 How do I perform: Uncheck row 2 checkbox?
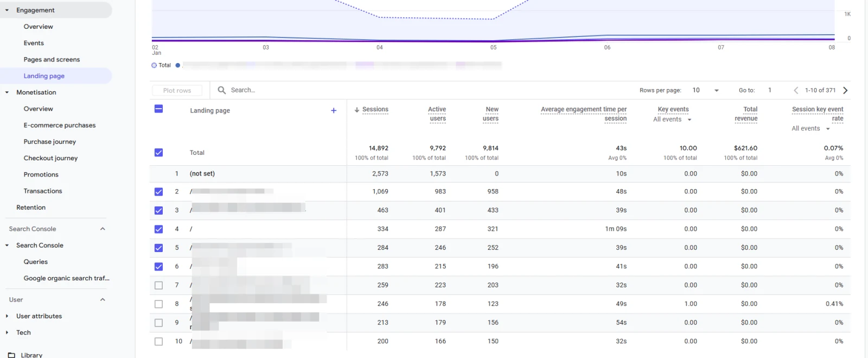click(x=158, y=192)
